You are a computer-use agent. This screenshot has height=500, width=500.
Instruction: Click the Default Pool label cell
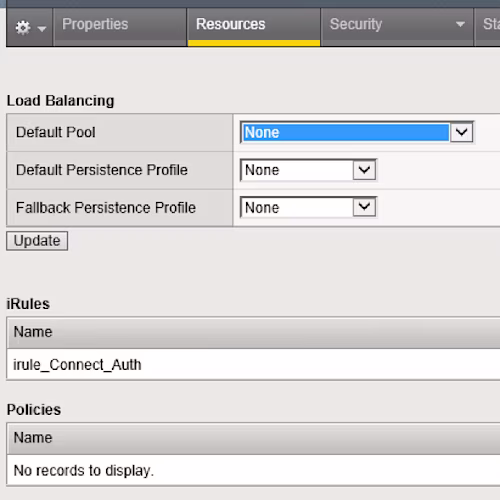120,132
